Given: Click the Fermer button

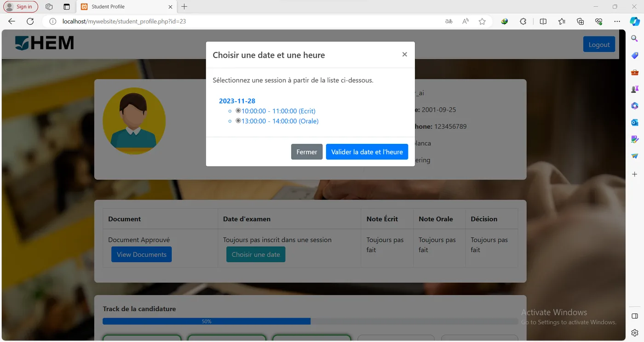Looking at the screenshot, I should pyautogui.click(x=307, y=152).
